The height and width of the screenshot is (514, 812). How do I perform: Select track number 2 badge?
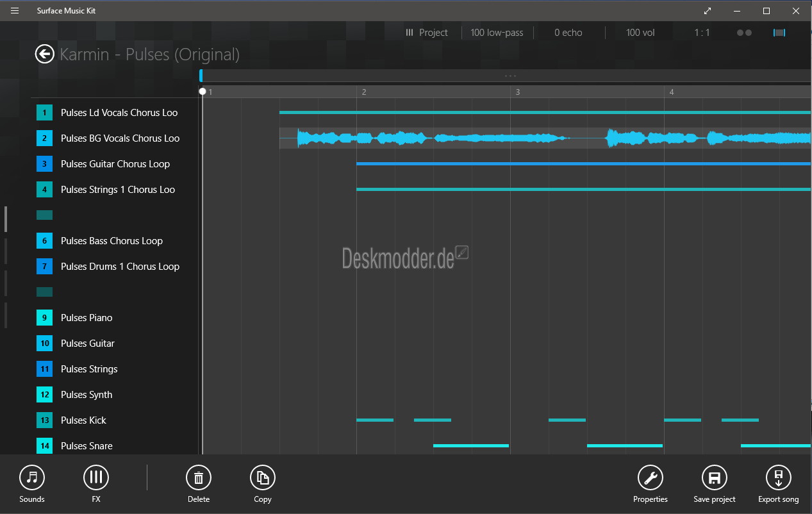point(45,138)
